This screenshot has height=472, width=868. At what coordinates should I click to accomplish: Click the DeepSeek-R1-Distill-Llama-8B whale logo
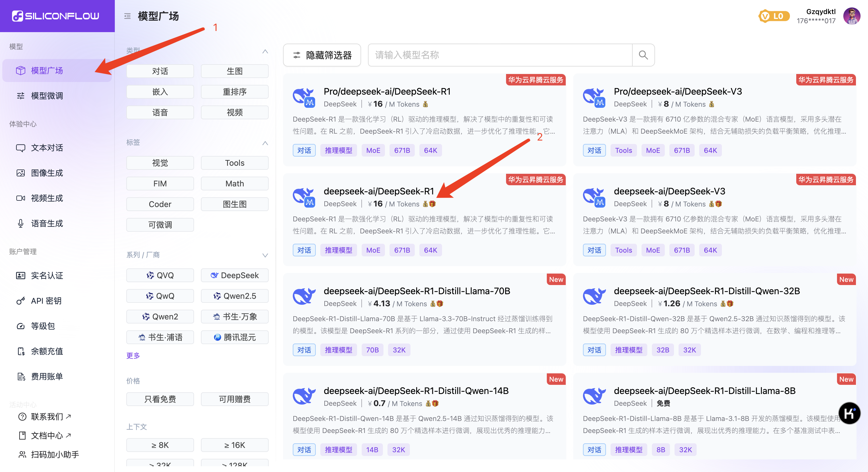click(x=594, y=397)
